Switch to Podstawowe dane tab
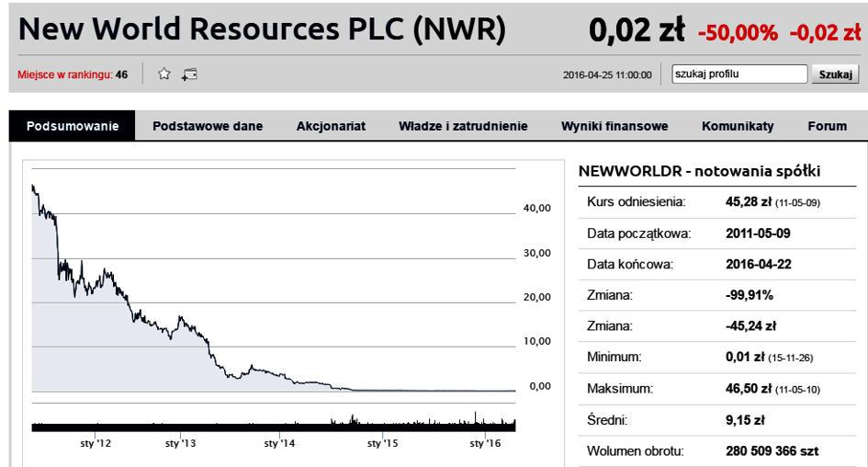This screenshot has width=868, height=467. pos(208,126)
